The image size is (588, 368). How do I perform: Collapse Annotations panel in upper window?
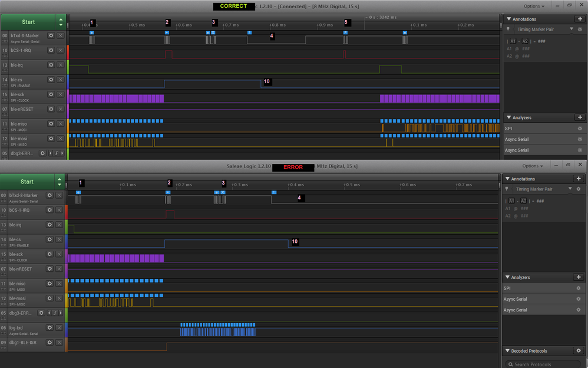[509, 19]
